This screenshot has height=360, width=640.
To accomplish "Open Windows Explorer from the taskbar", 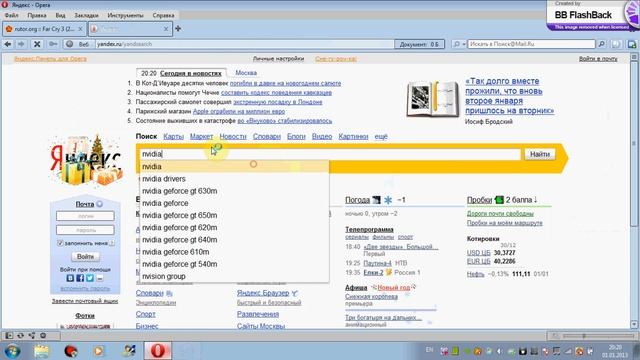I will [x=42, y=351].
